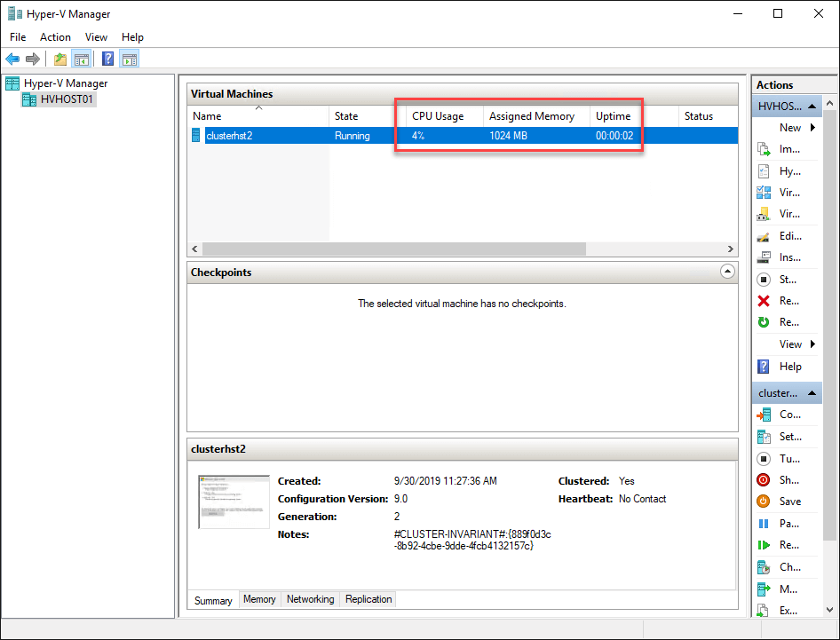Click the Checkpoint icon in Actions

(x=764, y=567)
